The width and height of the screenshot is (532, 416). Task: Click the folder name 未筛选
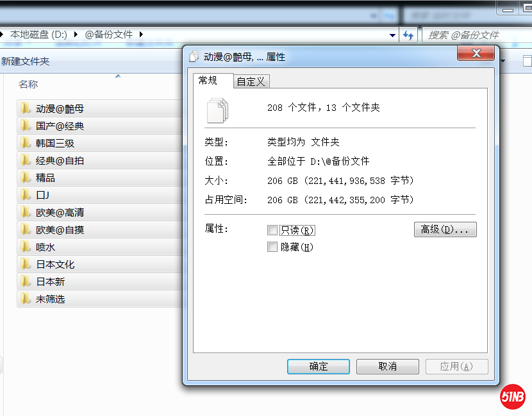(x=50, y=299)
